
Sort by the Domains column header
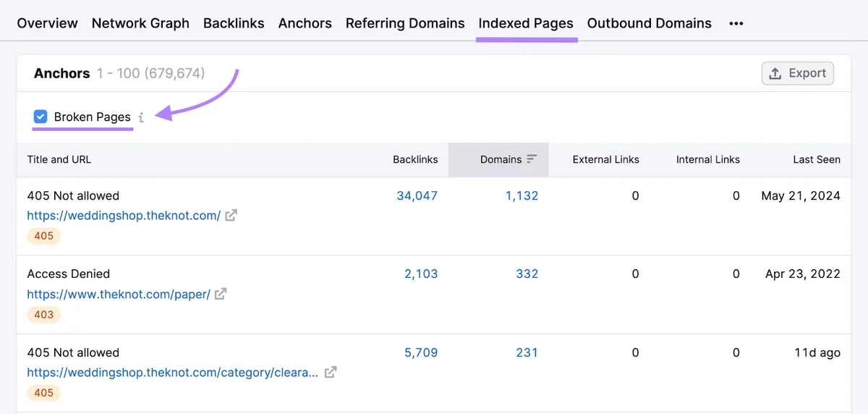(501, 159)
